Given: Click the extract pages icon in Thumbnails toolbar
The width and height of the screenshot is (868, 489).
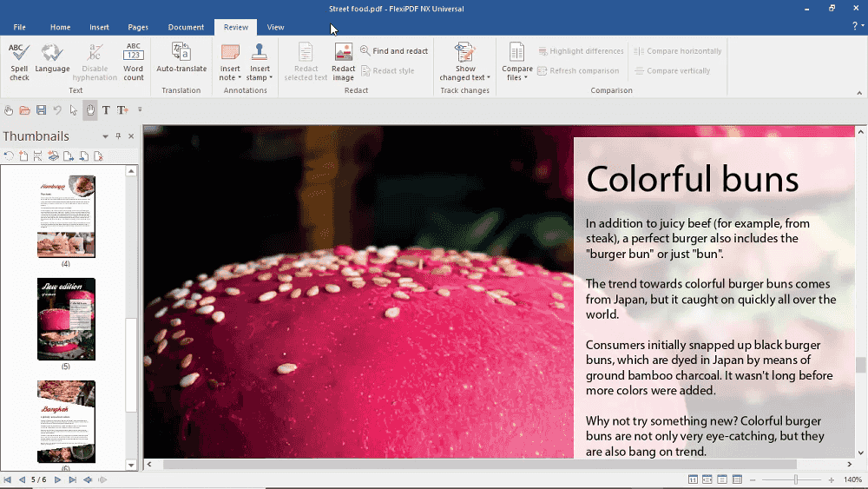Looking at the screenshot, I should point(68,156).
